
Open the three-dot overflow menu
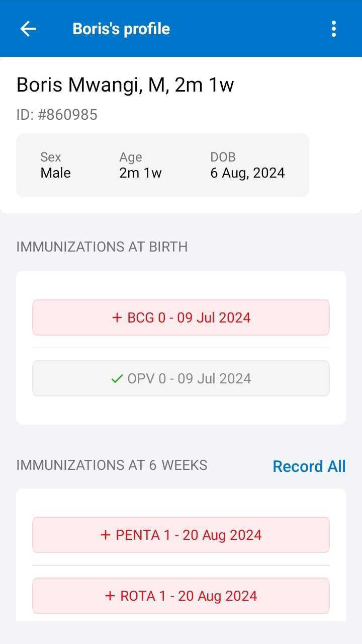pos(333,29)
